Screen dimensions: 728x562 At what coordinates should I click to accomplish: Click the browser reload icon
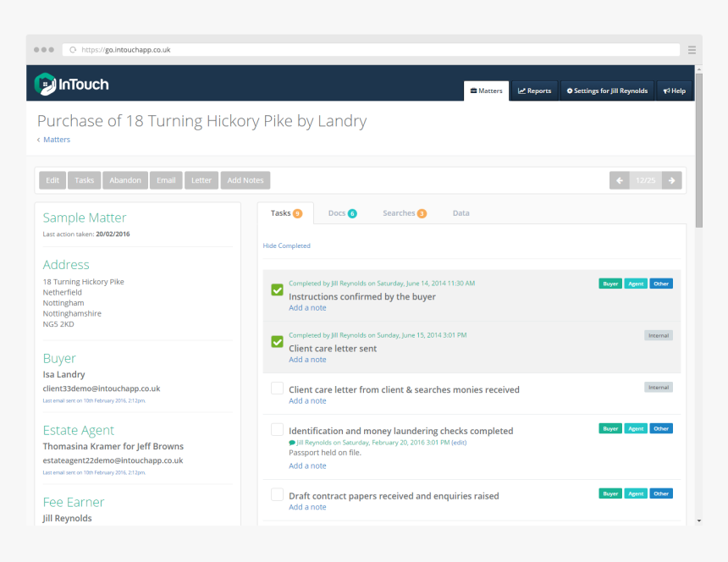73,50
